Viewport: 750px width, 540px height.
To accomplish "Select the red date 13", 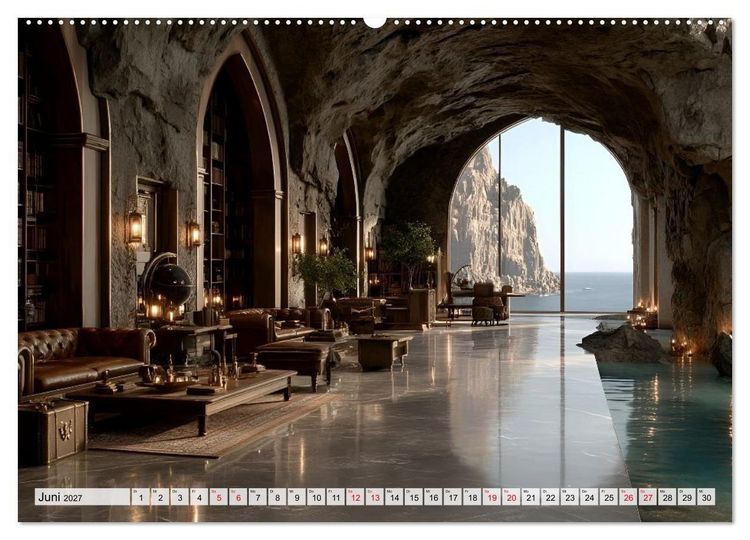I will coord(375,497).
